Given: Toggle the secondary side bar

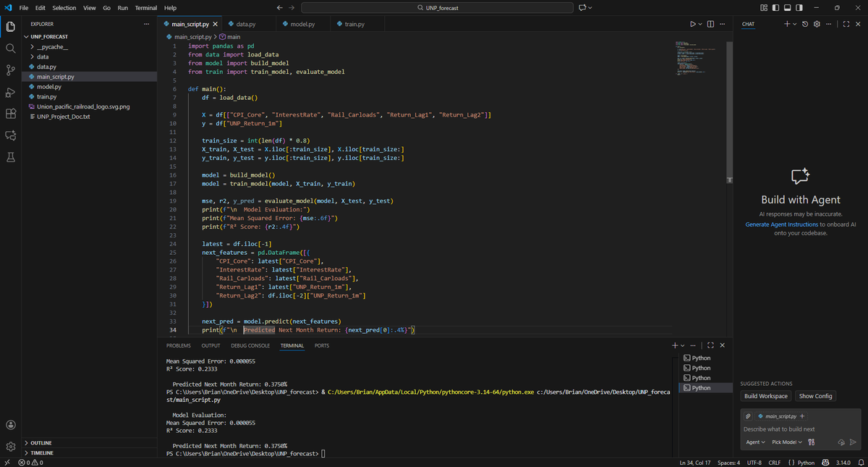Looking at the screenshot, I should pos(799,7).
